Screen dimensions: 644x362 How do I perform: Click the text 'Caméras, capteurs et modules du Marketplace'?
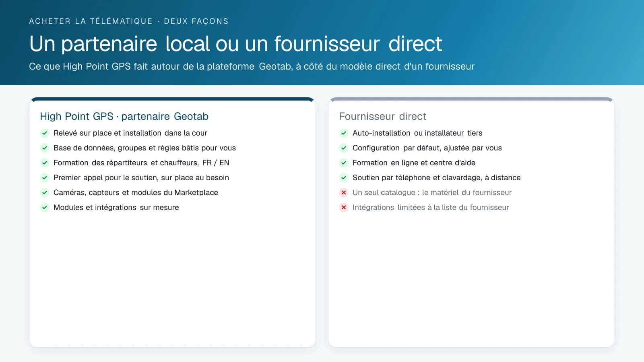[136, 193]
